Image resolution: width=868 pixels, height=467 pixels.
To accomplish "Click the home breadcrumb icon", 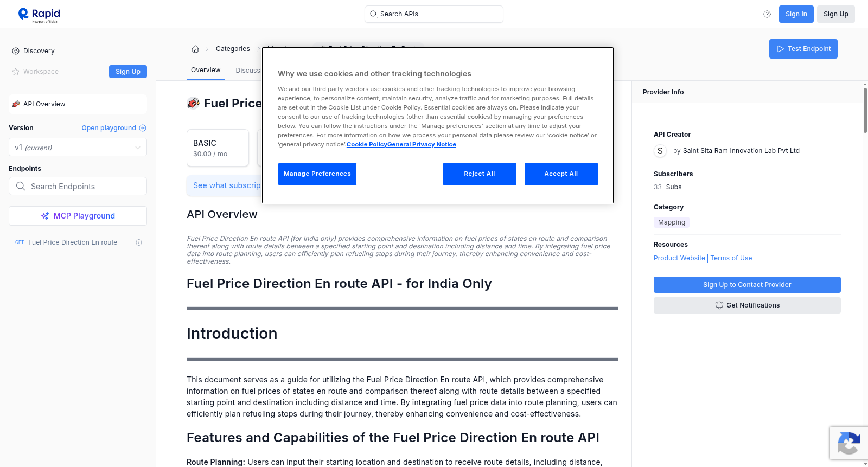I will point(195,49).
